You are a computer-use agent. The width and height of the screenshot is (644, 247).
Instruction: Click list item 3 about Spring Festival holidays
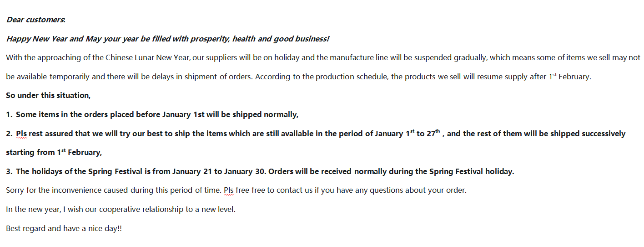point(260,171)
